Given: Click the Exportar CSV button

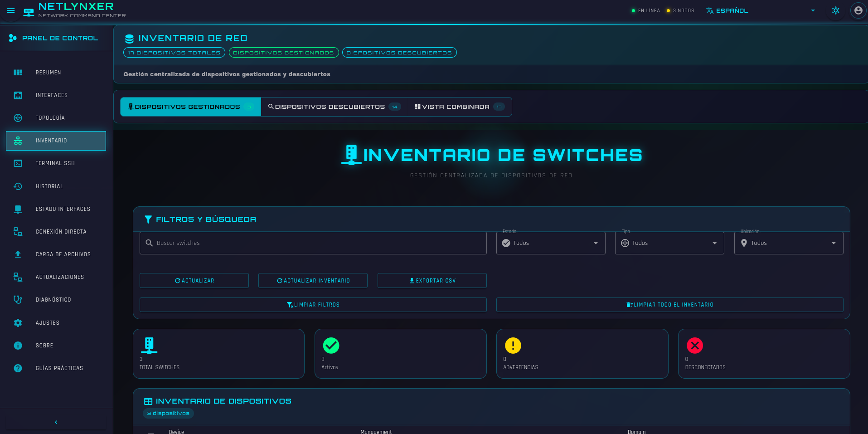Looking at the screenshot, I should [432, 281].
